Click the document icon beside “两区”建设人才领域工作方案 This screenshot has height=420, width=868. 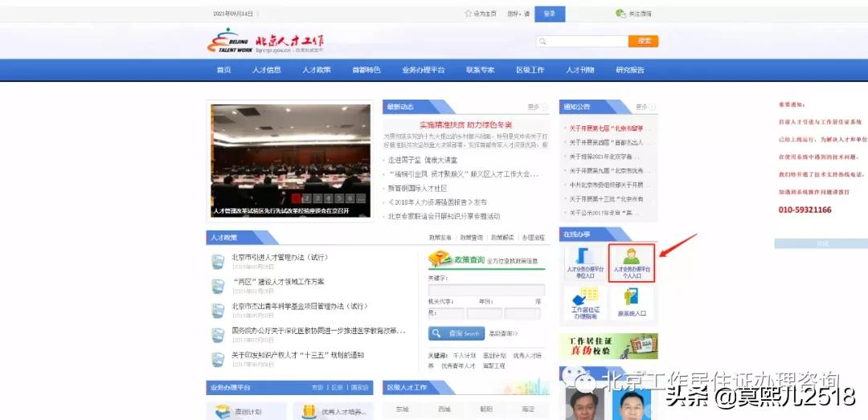click(218, 286)
